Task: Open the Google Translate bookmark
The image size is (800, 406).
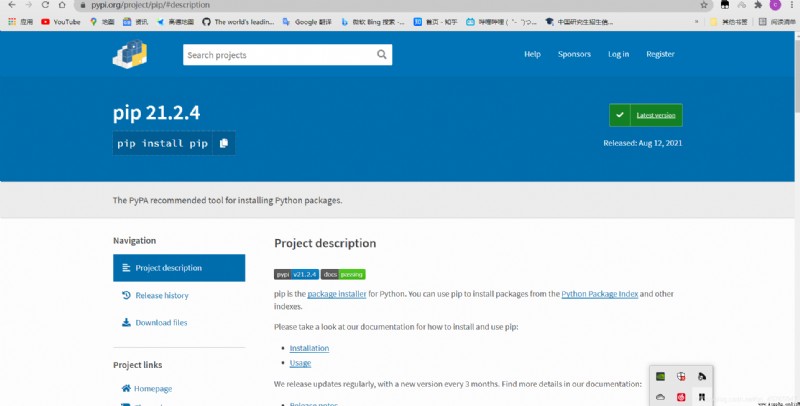Action: [x=307, y=22]
